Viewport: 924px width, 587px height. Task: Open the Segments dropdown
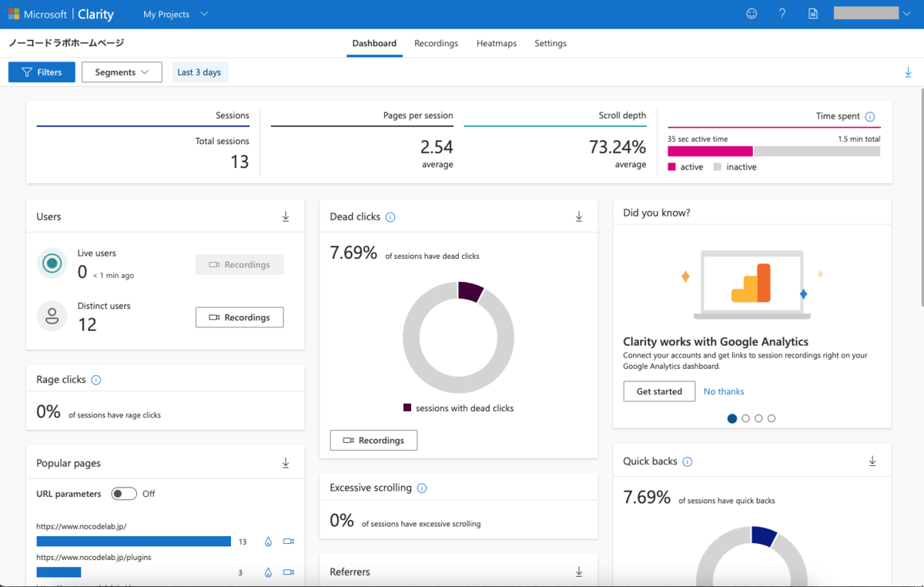122,72
